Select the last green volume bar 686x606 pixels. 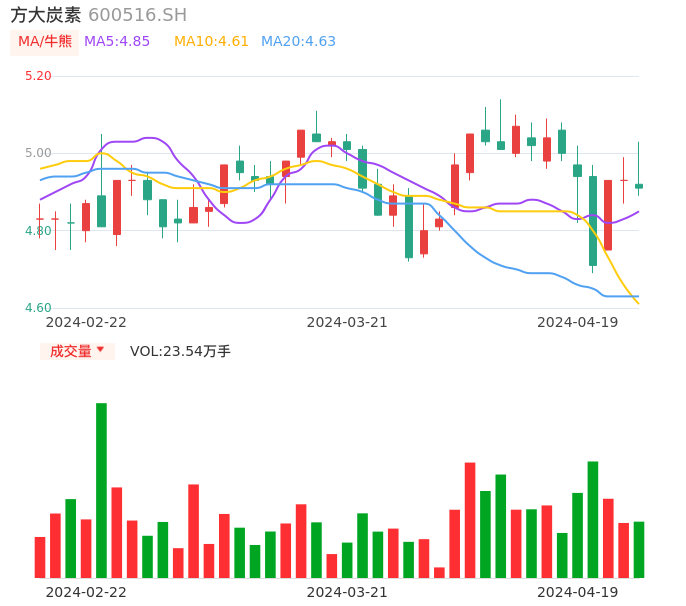point(638,549)
